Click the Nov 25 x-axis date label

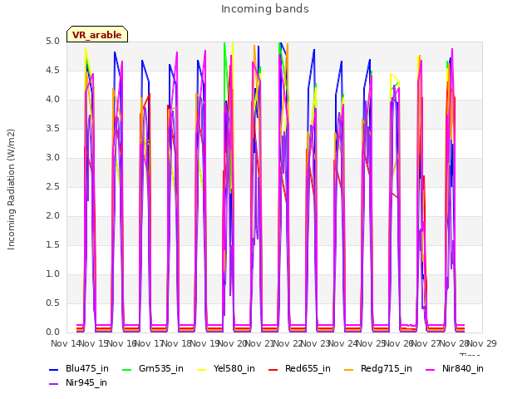[x=372, y=343]
